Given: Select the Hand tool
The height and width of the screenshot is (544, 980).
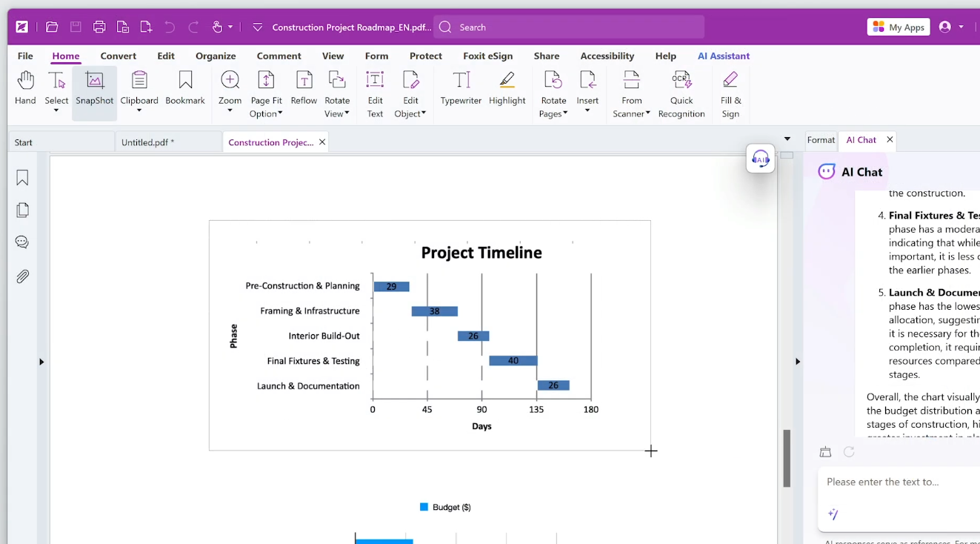Looking at the screenshot, I should [25, 88].
